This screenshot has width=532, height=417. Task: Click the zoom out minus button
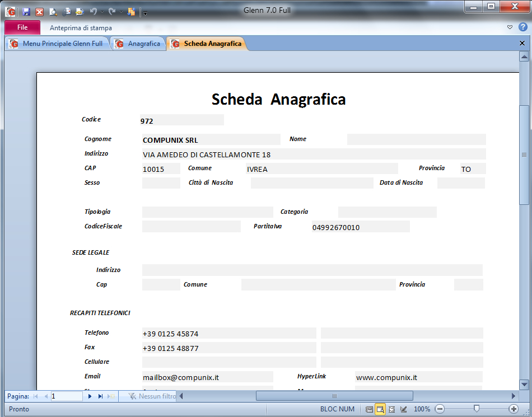440,409
